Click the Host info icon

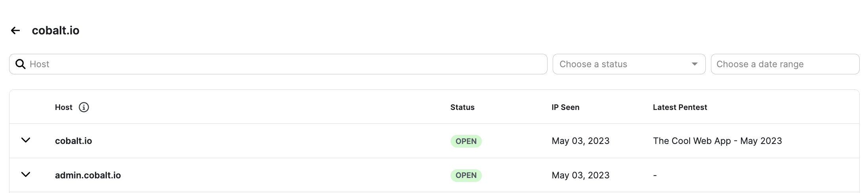point(84,107)
